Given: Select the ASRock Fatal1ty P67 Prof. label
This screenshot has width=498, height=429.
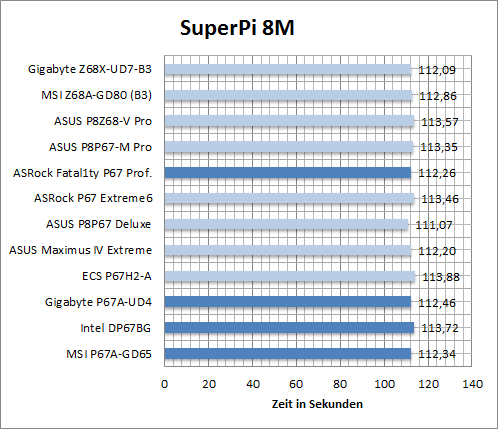Looking at the screenshot, I should click(82, 173).
